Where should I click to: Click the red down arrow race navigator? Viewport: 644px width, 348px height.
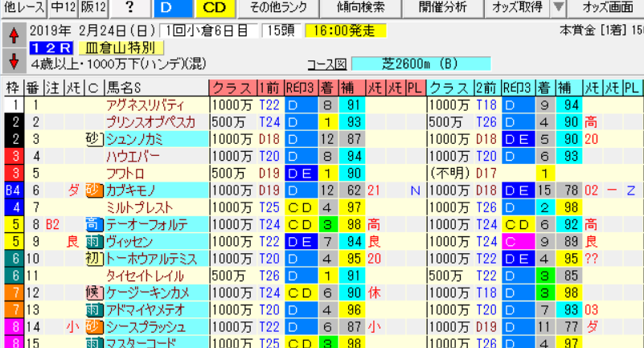point(14,61)
